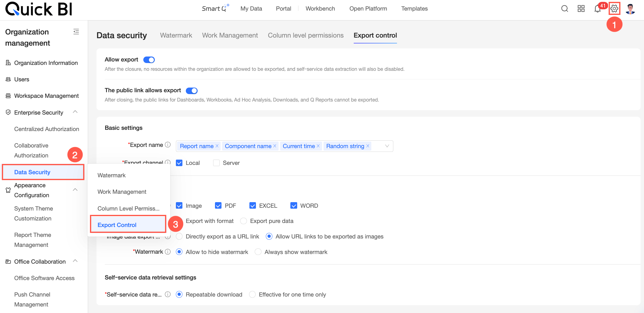Open Centralized Authorization in sidebar
This screenshot has width=644, height=313.
pos(47,129)
